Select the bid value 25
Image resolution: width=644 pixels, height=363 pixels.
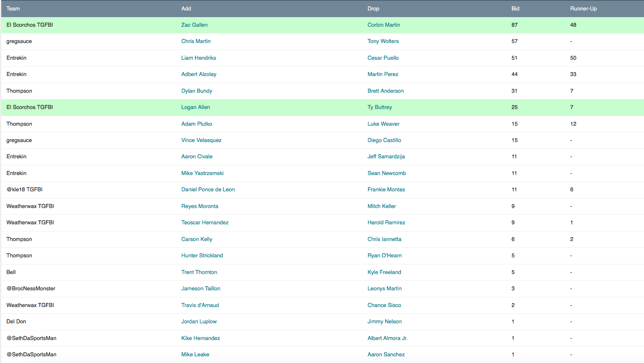pos(514,107)
